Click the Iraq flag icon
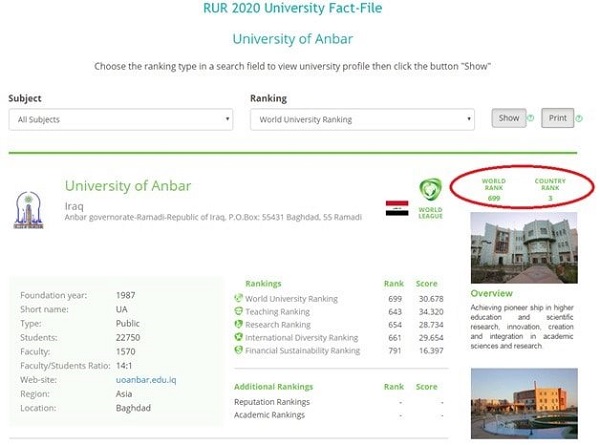This screenshot has height=445, width=600. [x=397, y=208]
